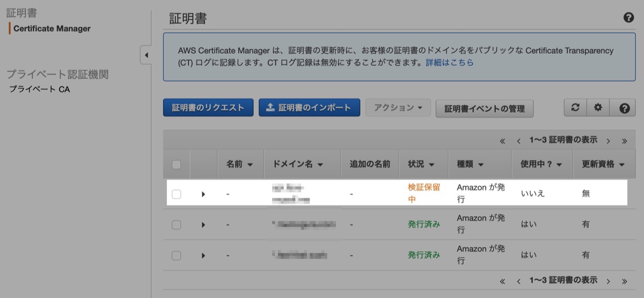Go to next page in top pagination

point(608,141)
